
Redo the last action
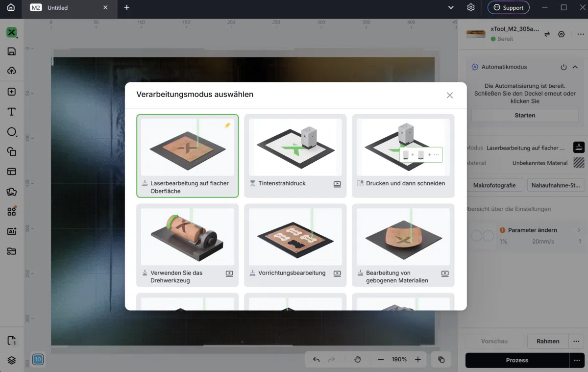[x=332, y=359]
